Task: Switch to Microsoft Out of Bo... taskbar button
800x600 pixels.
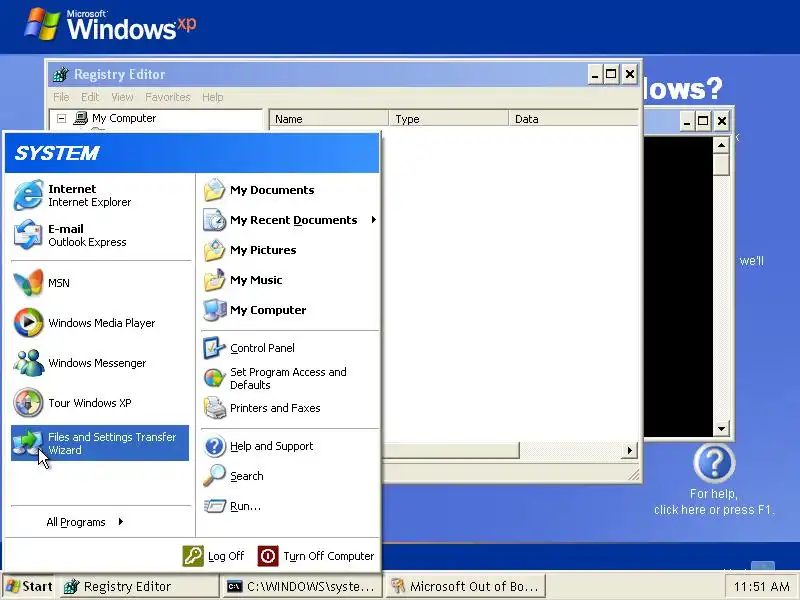Action: pyautogui.click(x=465, y=586)
